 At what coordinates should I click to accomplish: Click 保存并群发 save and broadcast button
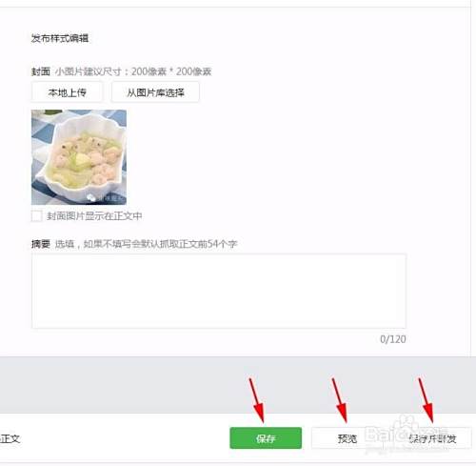point(432,438)
